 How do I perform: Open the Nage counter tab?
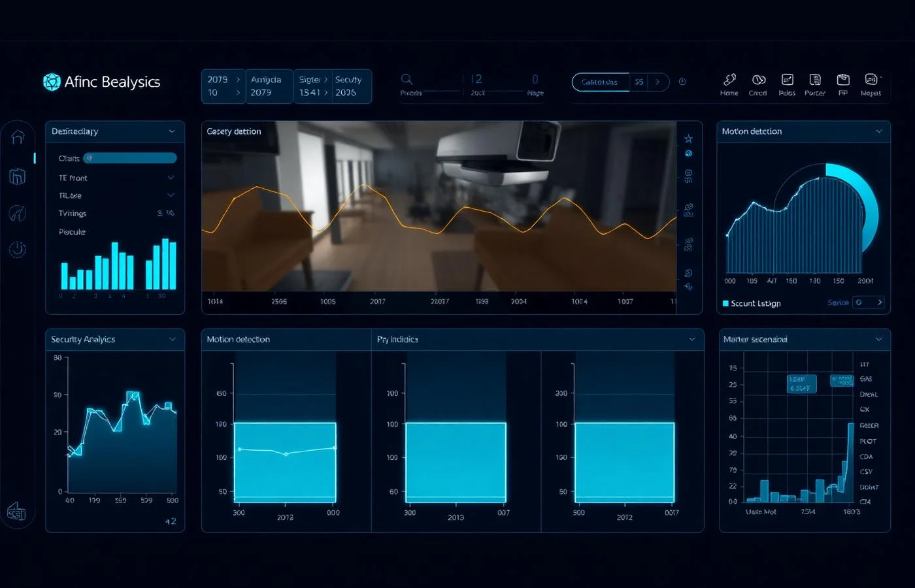point(535,85)
